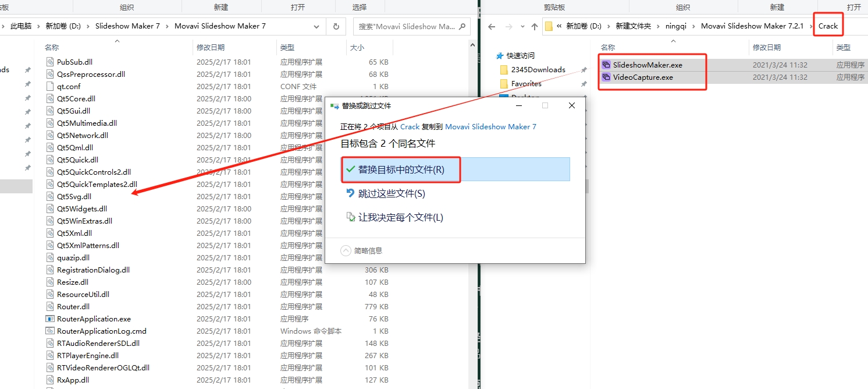This screenshot has height=389, width=868.
Task: Click SlideshowMaker.exe file icon
Action: [x=606, y=65]
